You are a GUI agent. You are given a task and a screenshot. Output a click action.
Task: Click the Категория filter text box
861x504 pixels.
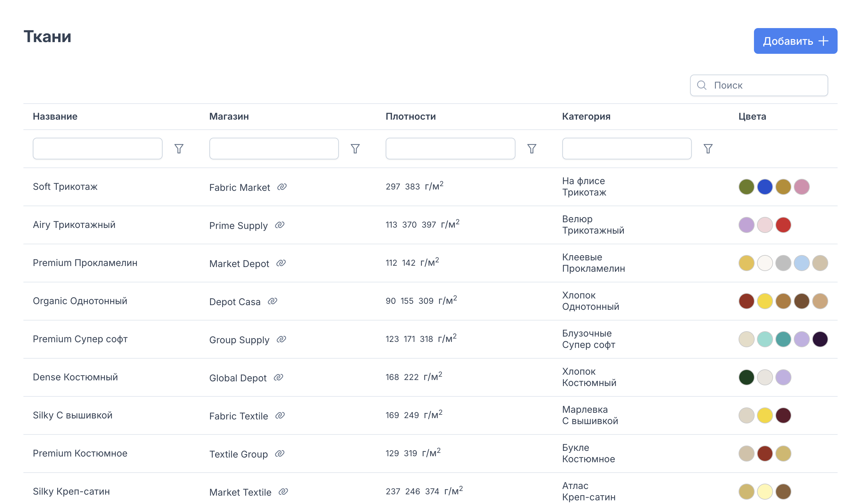pos(627,148)
